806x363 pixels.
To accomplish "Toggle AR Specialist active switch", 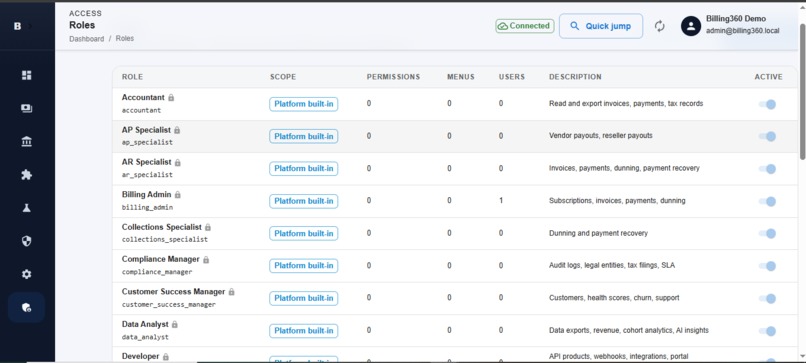I will pos(767,169).
